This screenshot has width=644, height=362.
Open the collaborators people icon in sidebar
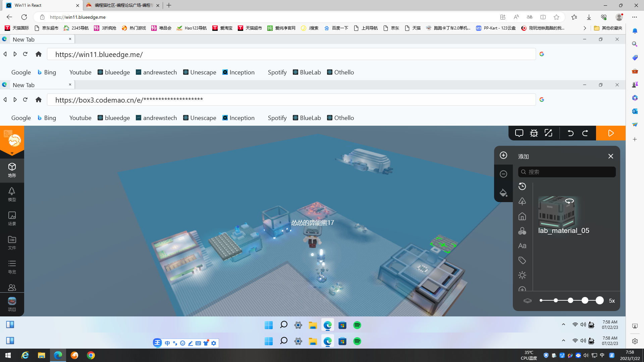tap(12, 288)
